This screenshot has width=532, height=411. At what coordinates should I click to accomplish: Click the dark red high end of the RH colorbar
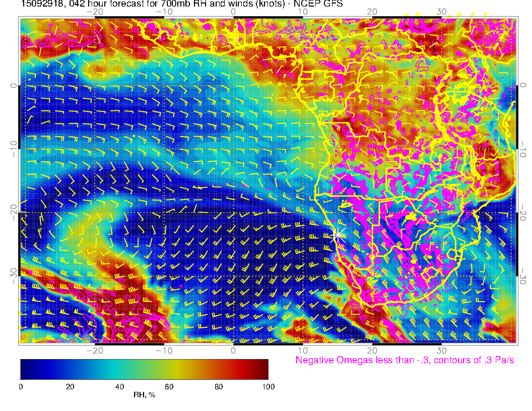[264, 369]
